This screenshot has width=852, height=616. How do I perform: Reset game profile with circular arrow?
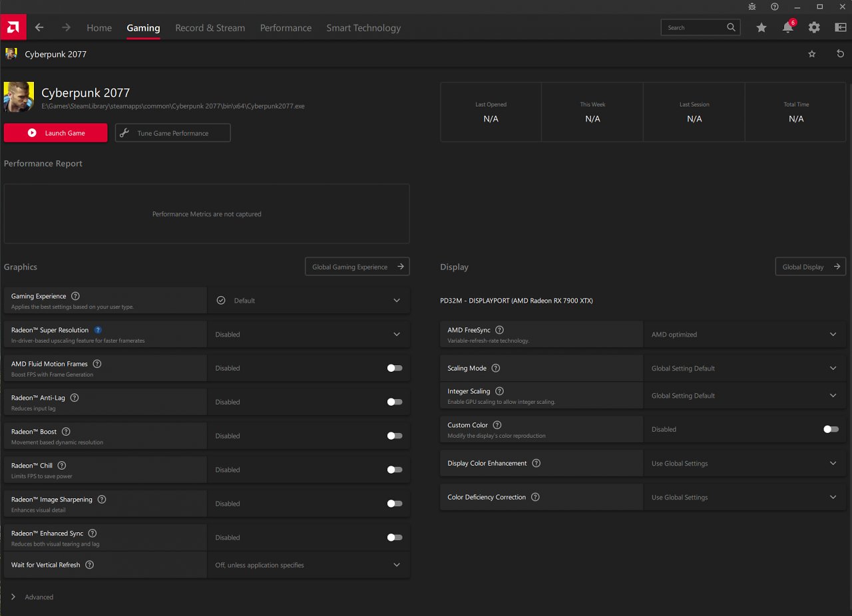(x=840, y=54)
